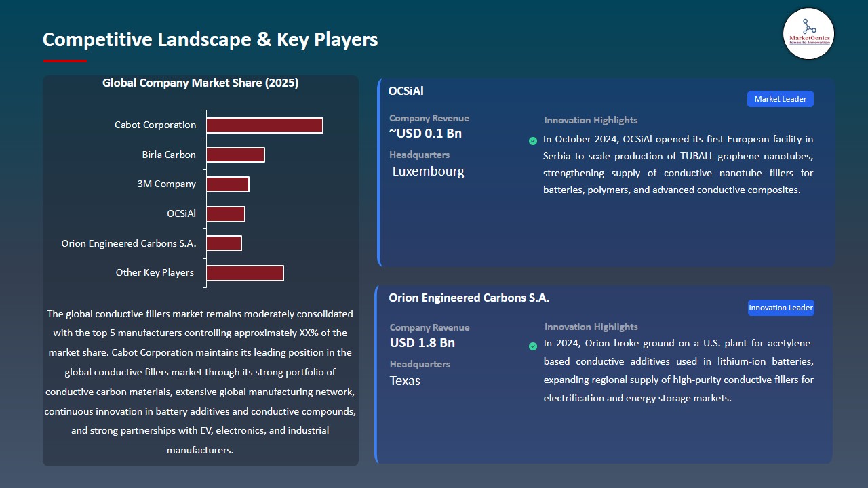The width and height of the screenshot is (868, 488).
Task: Select the Birla Carbon bar
Action: click(x=235, y=155)
